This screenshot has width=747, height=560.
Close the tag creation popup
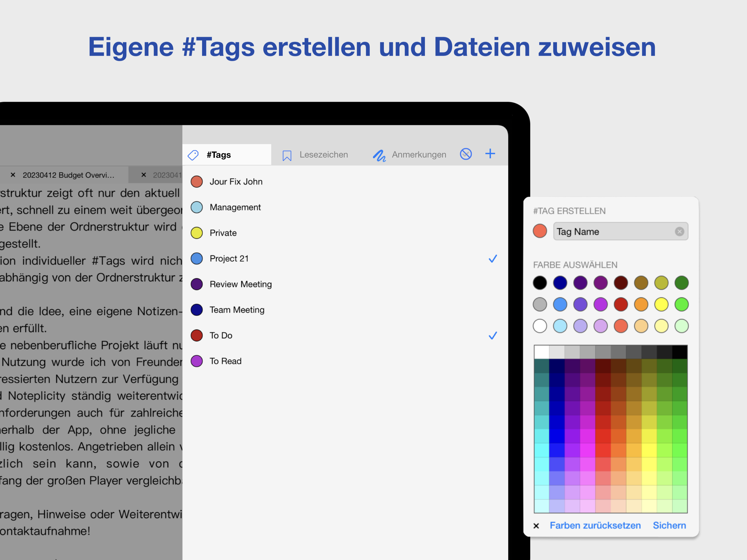pyautogui.click(x=536, y=526)
